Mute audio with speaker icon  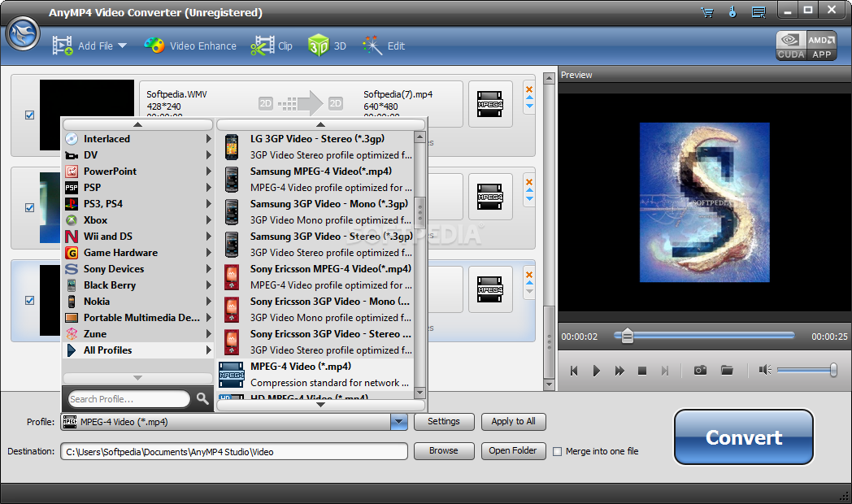[765, 371]
